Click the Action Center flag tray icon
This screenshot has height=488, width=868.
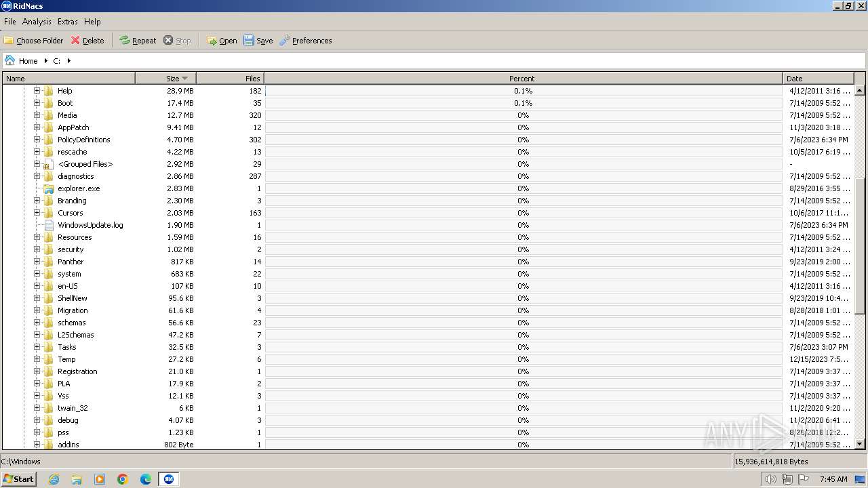pos(804,479)
